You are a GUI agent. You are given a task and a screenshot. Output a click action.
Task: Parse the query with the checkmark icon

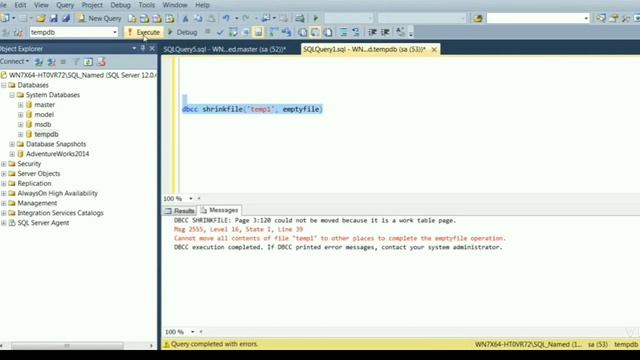point(220,32)
